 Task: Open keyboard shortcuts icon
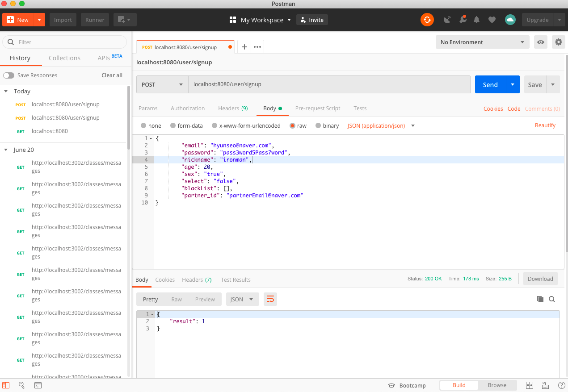pos(545,385)
